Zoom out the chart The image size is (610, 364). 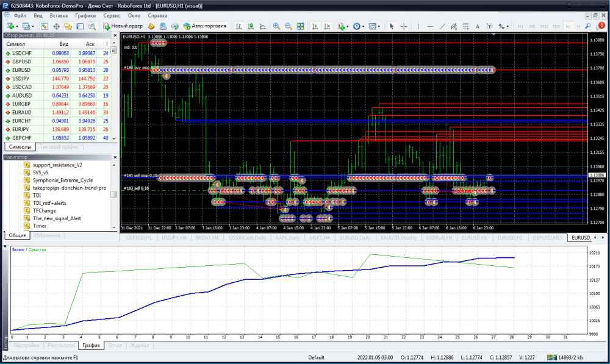point(289,26)
